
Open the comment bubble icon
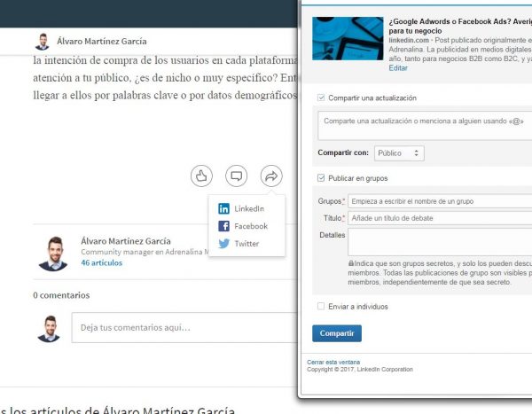tap(237, 176)
